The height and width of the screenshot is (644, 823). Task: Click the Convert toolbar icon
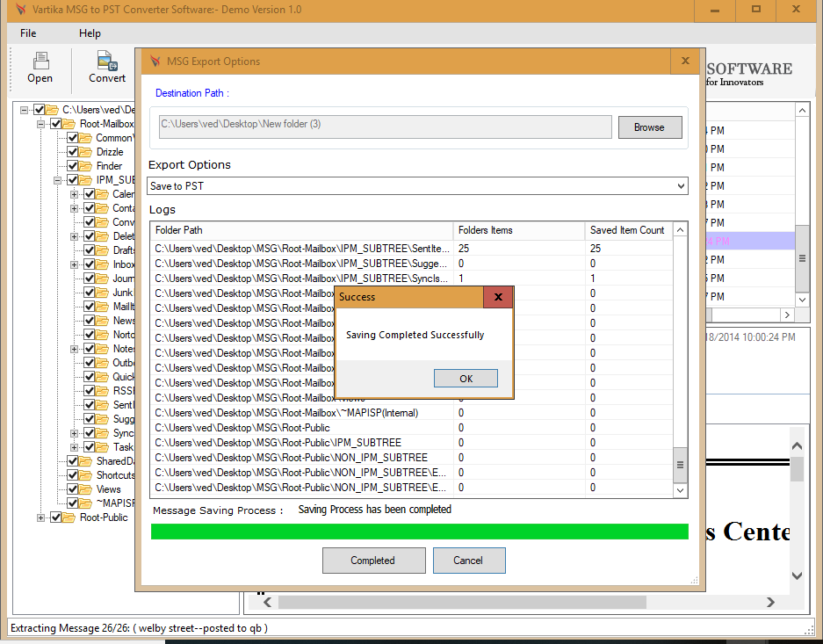[107, 61]
